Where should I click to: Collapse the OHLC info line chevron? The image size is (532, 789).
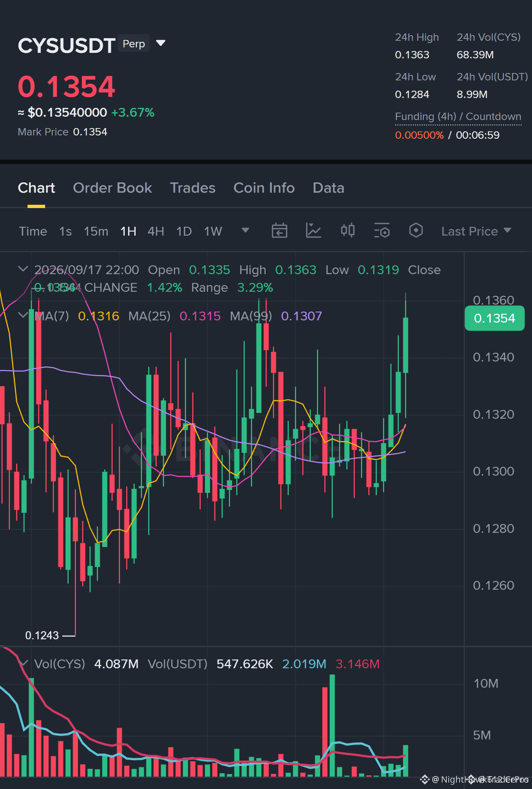coord(23,269)
